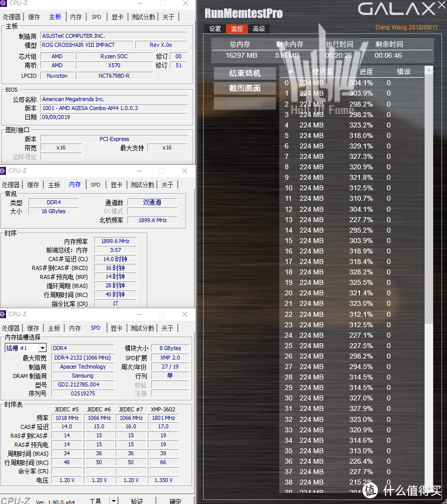Open 处理器 tab in top CPU-Z window
This screenshot has height=504, width=447.
tap(11, 17)
